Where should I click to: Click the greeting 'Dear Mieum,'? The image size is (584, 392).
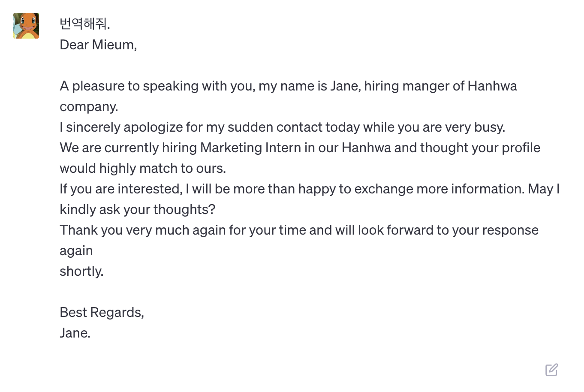click(x=98, y=45)
